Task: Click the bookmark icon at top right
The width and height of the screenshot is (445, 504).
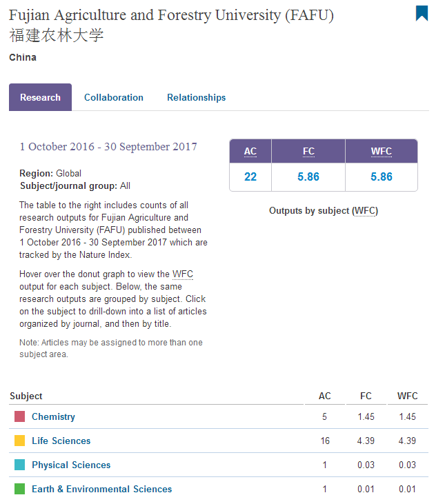Action: point(422,13)
